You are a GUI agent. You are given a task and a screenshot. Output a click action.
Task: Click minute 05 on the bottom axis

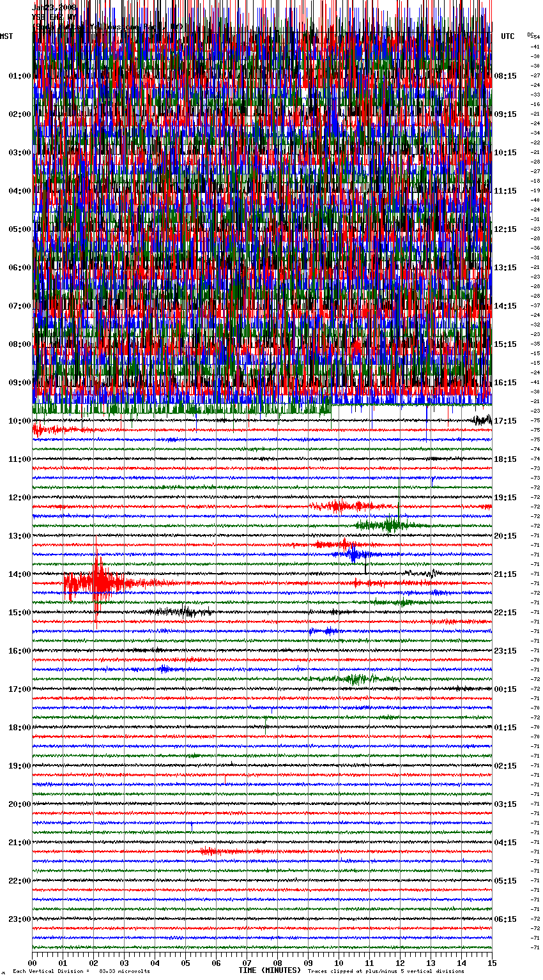point(186,963)
